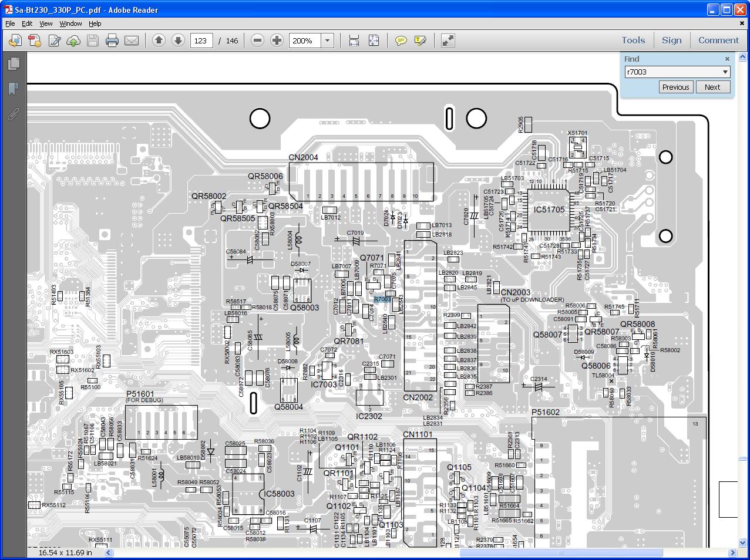Click the Print file icon
750x560 pixels.
click(x=112, y=41)
